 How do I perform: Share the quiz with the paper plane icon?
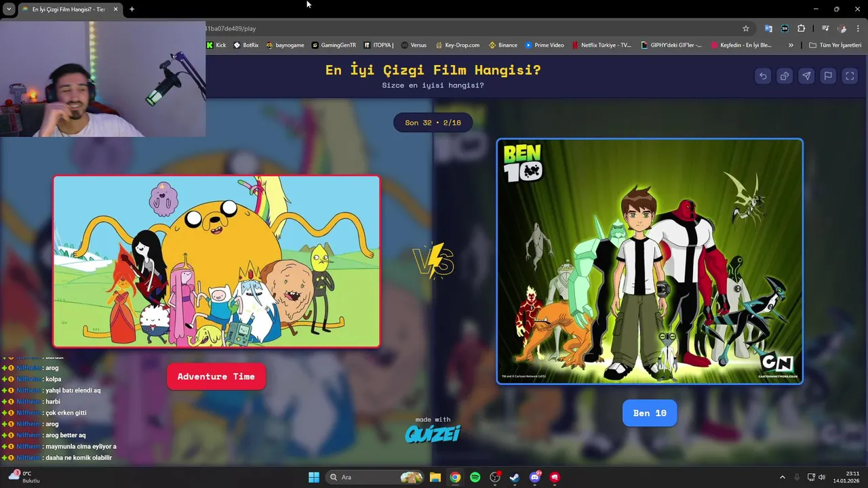click(806, 76)
